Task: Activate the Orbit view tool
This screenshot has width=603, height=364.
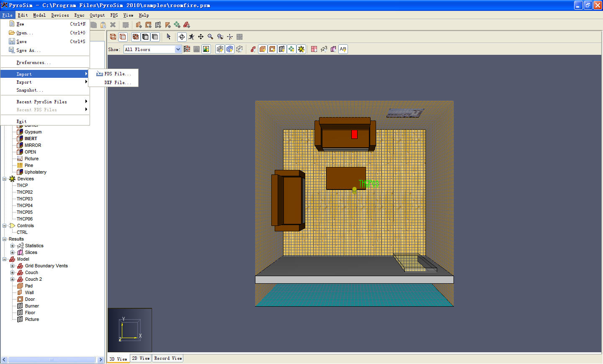Action: (x=182, y=37)
